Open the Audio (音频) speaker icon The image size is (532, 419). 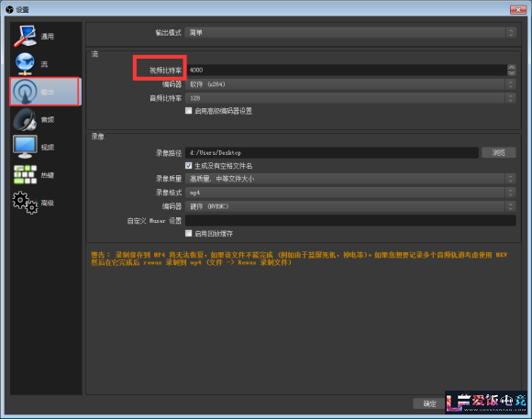25,119
